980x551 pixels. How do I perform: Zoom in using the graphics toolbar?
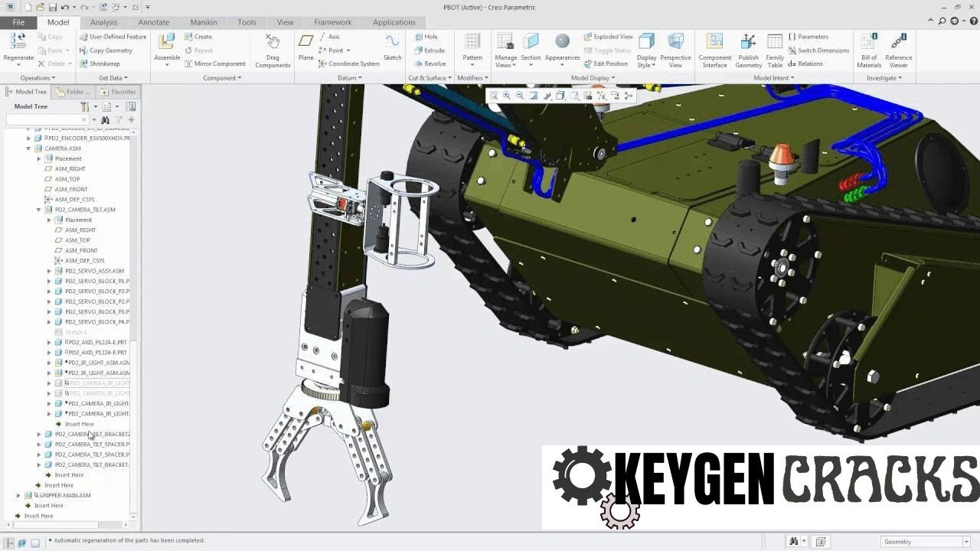506,96
